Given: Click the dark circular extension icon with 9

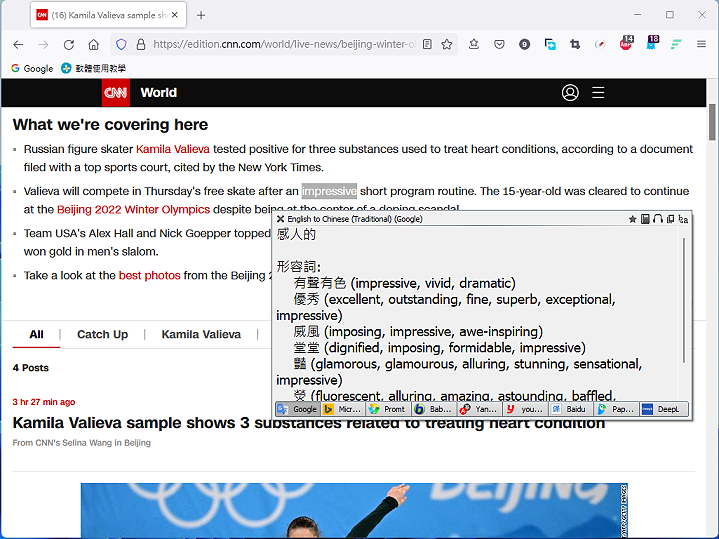Looking at the screenshot, I should (x=525, y=44).
